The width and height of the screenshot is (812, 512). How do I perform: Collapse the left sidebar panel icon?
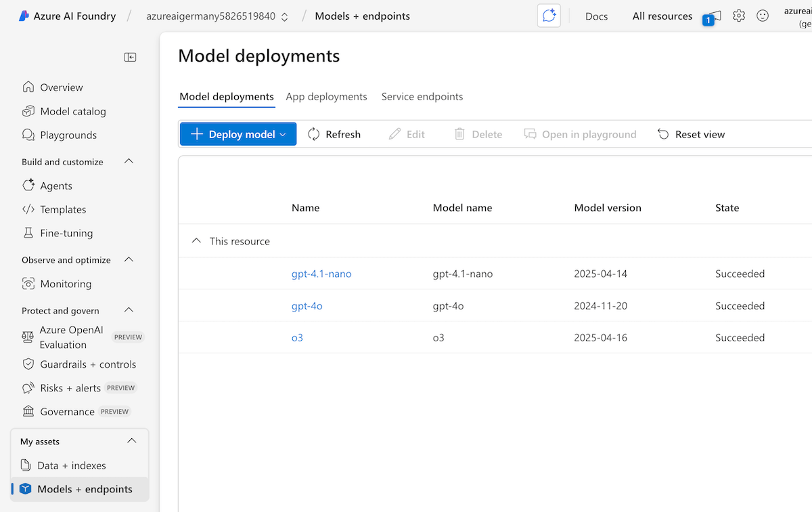tap(130, 58)
